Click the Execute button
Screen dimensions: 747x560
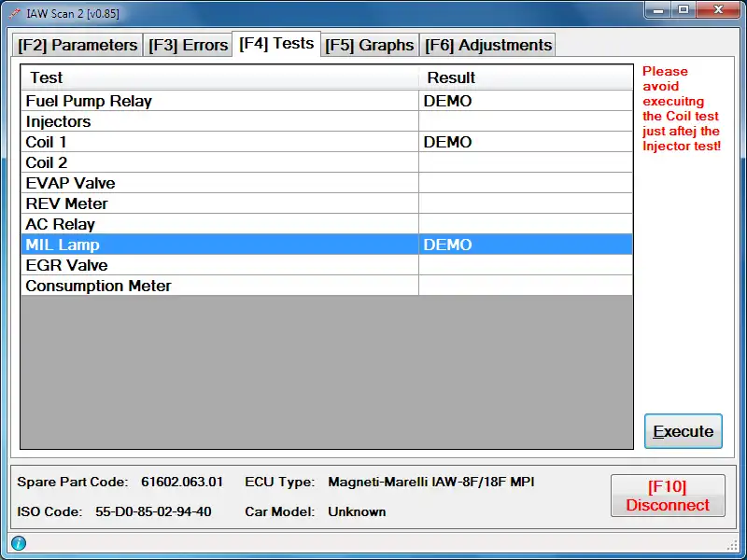[684, 431]
